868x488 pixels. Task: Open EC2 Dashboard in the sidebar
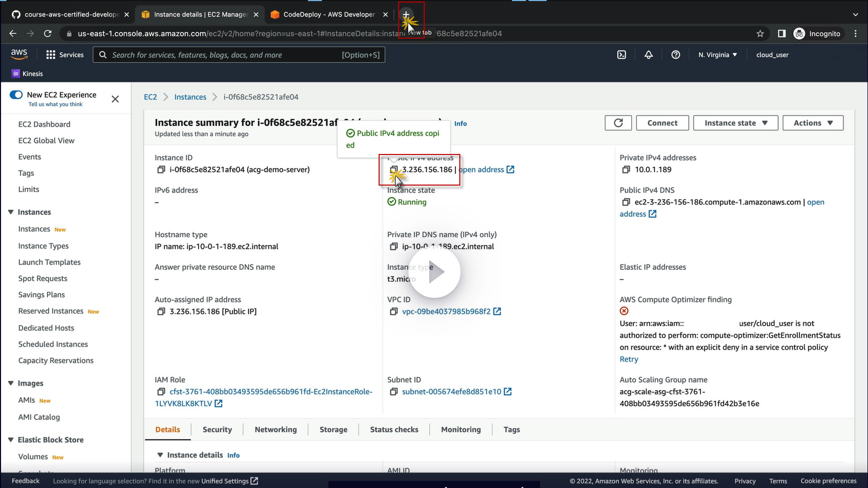click(x=44, y=124)
